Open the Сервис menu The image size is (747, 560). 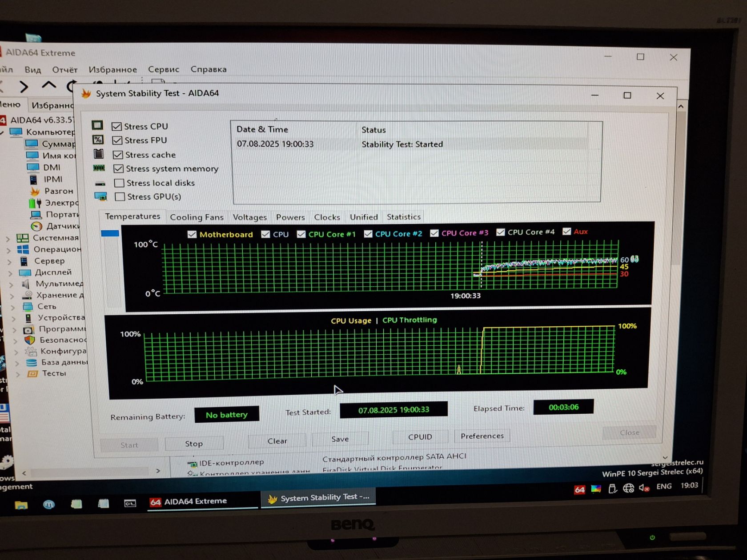tap(164, 69)
